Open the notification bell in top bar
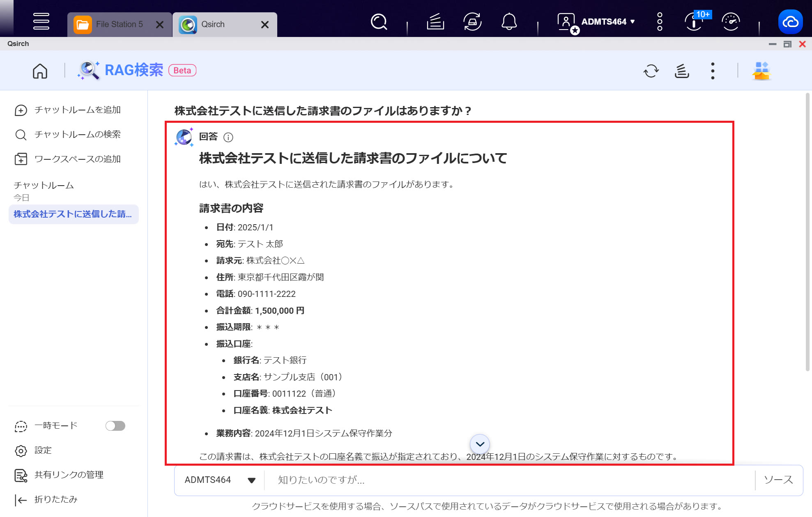 509,22
